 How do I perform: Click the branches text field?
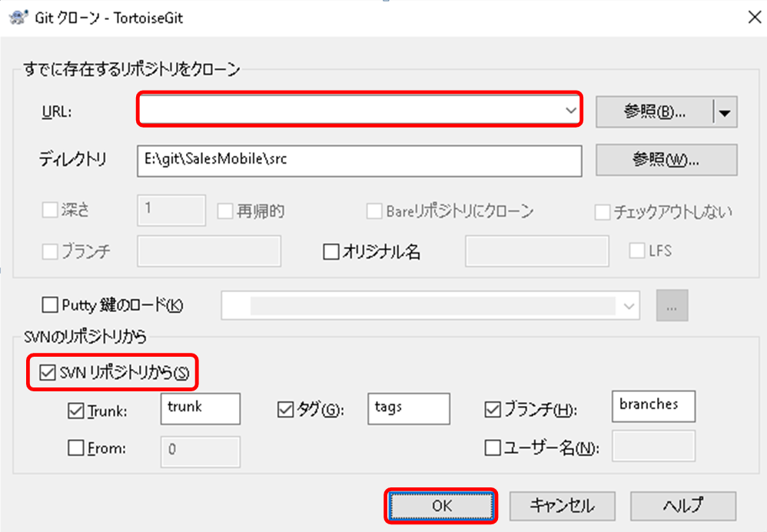tap(653, 406)
